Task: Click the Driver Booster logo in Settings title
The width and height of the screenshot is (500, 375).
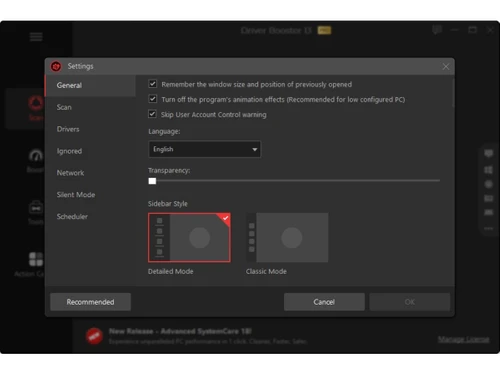Action: pos(56,66)
